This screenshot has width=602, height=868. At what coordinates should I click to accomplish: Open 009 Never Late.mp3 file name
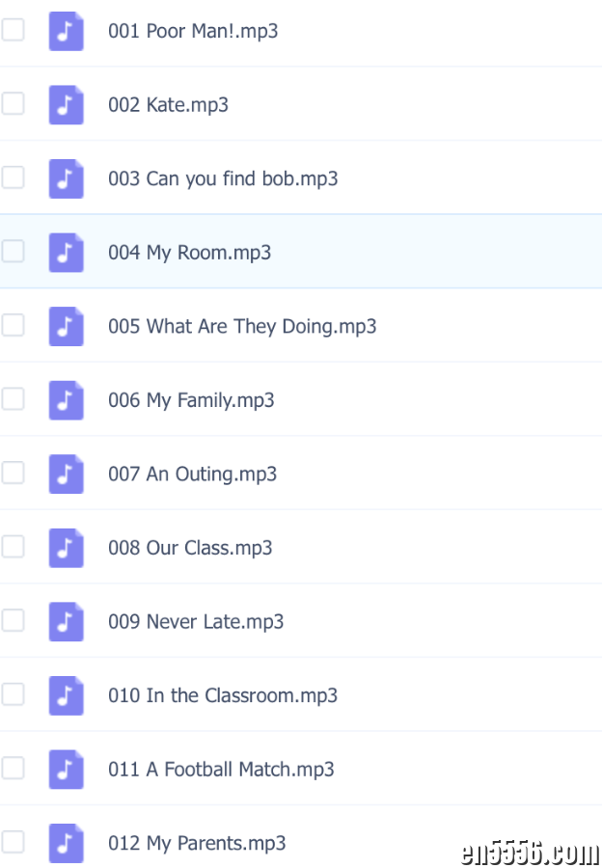tap(196, 622)
